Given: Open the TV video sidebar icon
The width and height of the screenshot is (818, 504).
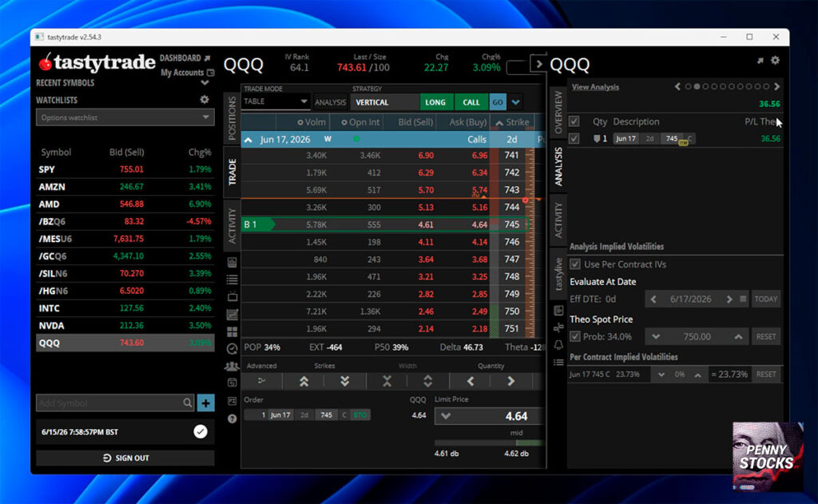Looking at the screenshot, I should [x=232, y=297].
